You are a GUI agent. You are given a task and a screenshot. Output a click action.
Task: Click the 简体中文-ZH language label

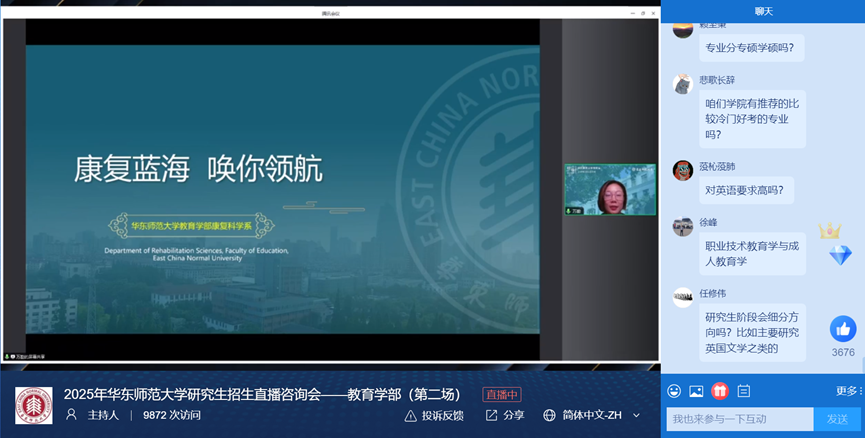pyautogui.click(x=592, y=415)
